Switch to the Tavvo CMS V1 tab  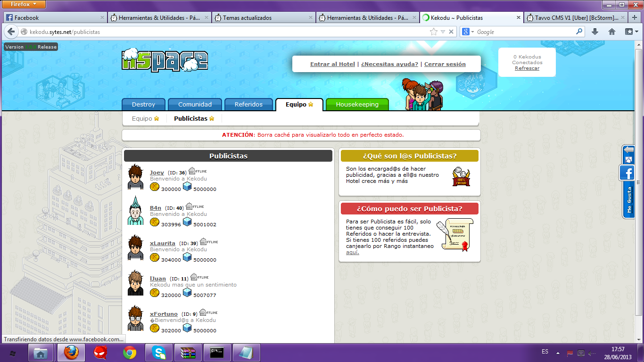tap(576, 17)
